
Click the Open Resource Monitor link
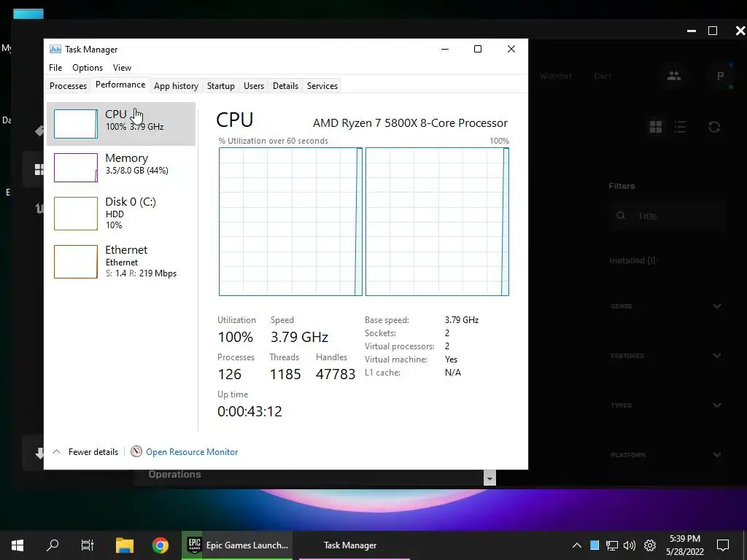click(192, 452)
